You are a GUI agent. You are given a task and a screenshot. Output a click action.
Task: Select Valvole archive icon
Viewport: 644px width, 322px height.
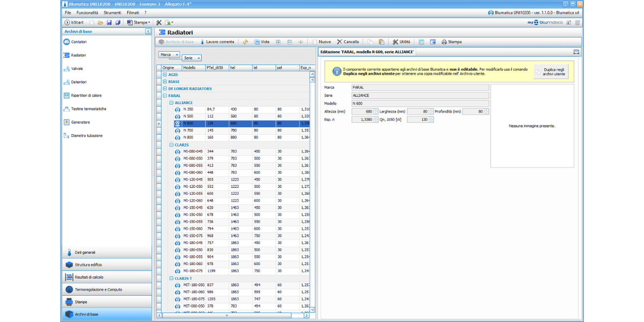67,69
